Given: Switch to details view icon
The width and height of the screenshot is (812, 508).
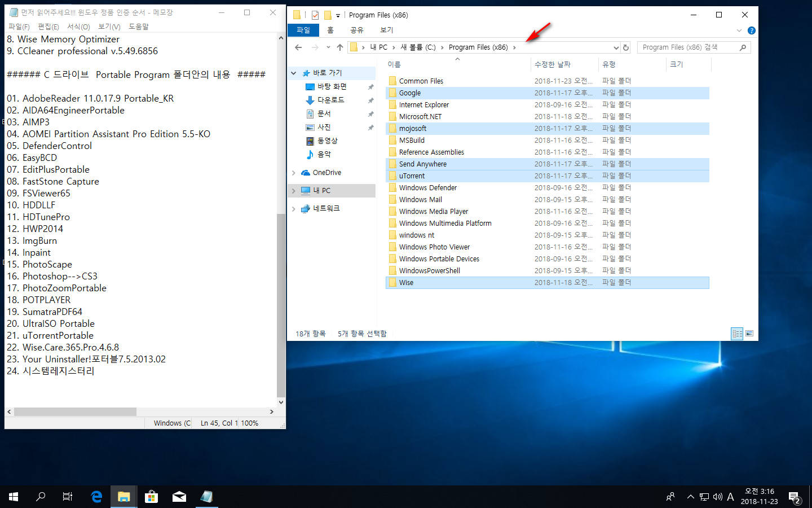Looking at the screenshot, I should [737, 334].
